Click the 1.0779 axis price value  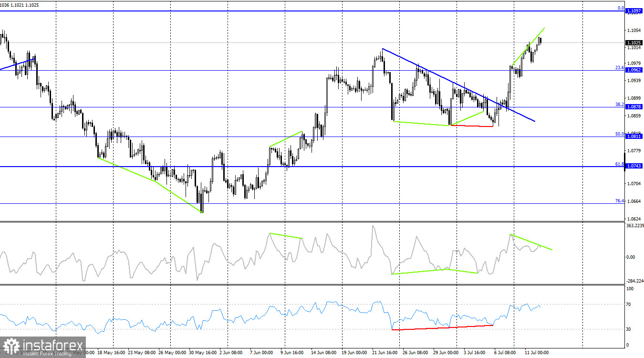[x=634, y=151]
